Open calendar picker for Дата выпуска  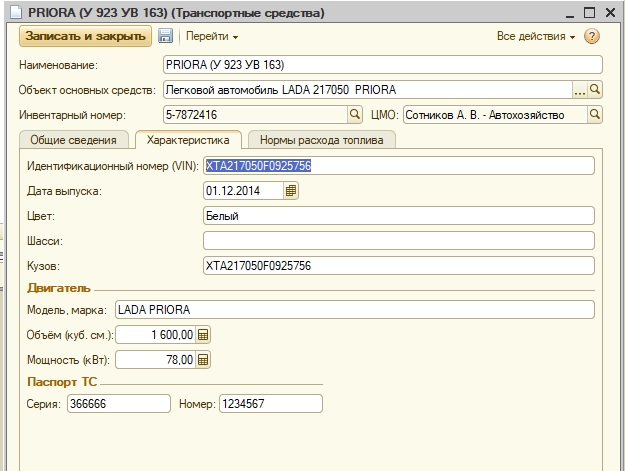(x=291, y=191)
